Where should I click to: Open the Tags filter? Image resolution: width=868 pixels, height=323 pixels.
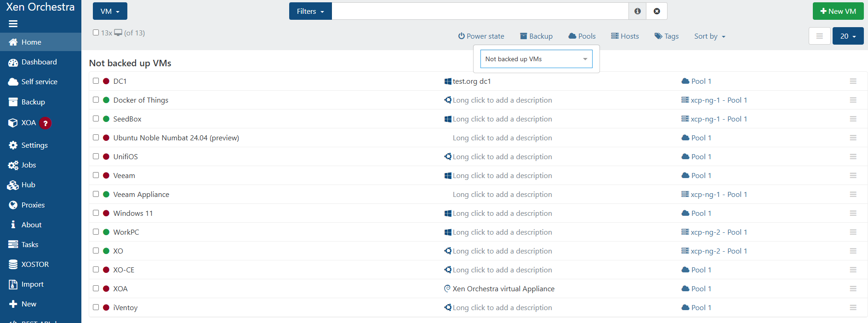[667, 36]
